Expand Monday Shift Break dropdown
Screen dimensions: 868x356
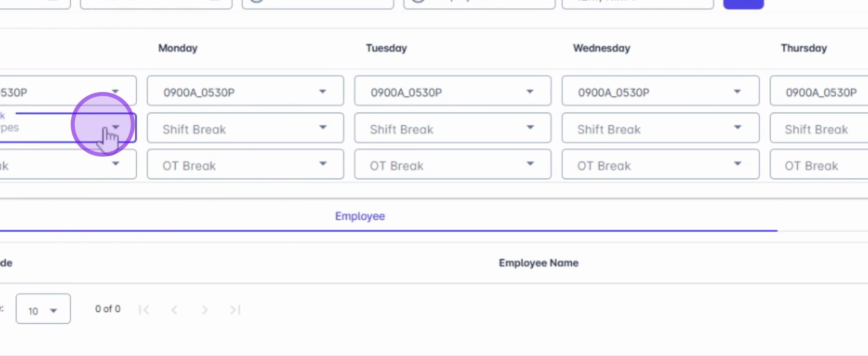coord(245,128)
